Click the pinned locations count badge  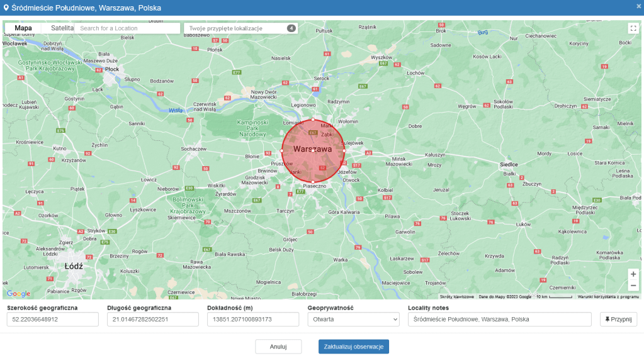[x=291, y=28]
